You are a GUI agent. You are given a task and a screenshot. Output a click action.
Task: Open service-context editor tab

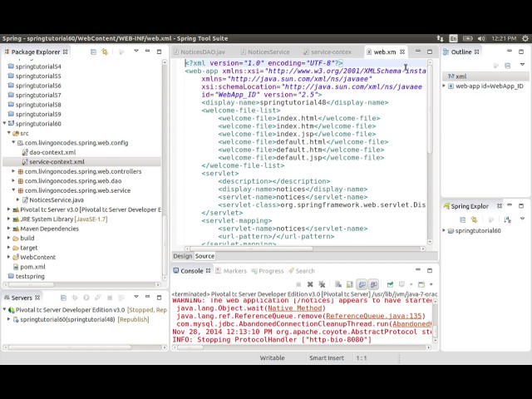328,52
